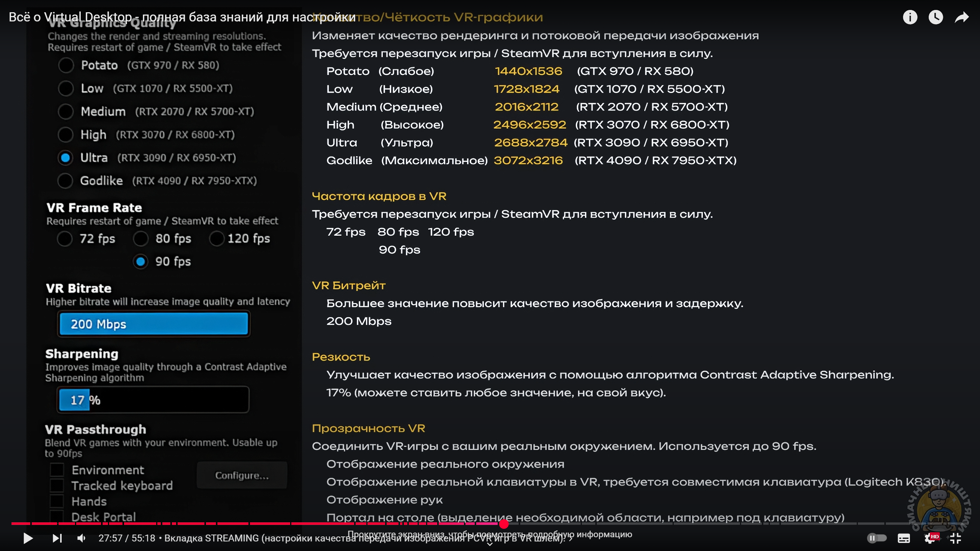Toggle subtitles on the video
This screenshot has width=980, height=551.
[904, 538]
